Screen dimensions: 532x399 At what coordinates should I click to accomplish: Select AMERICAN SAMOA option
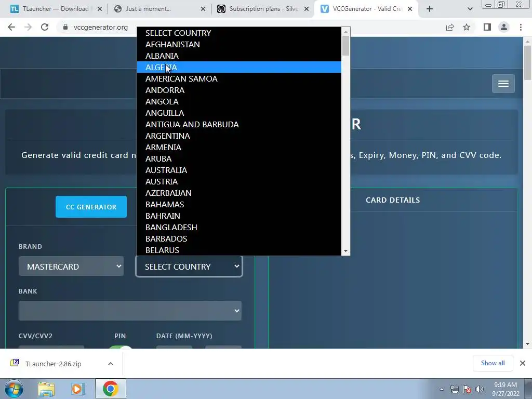click(239, 79)
